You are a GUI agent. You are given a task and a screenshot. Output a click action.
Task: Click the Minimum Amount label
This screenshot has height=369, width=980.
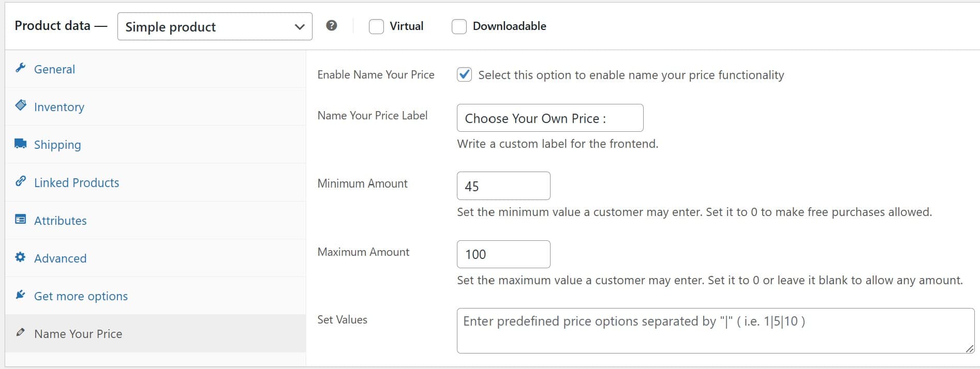click(x=362, y=183)
